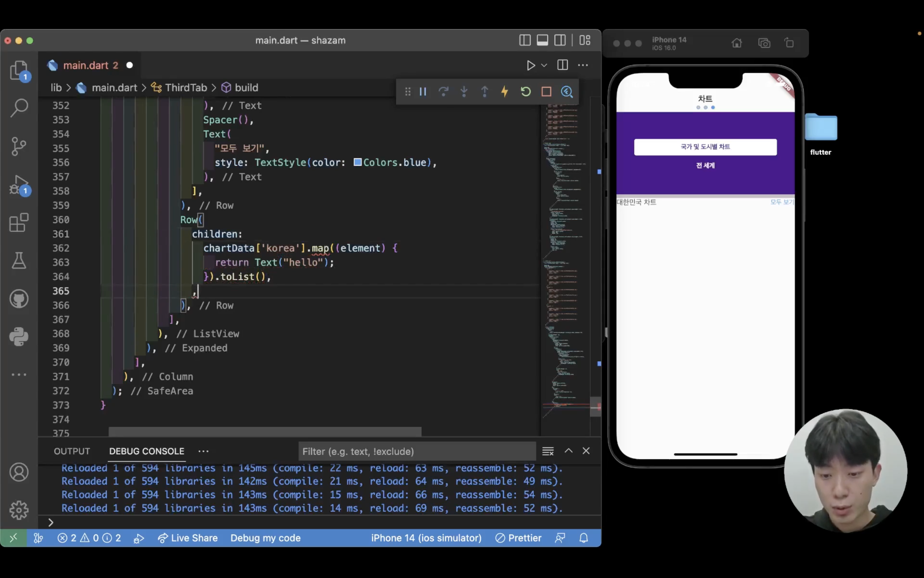Clear the debug console output

tap(548, 451)
